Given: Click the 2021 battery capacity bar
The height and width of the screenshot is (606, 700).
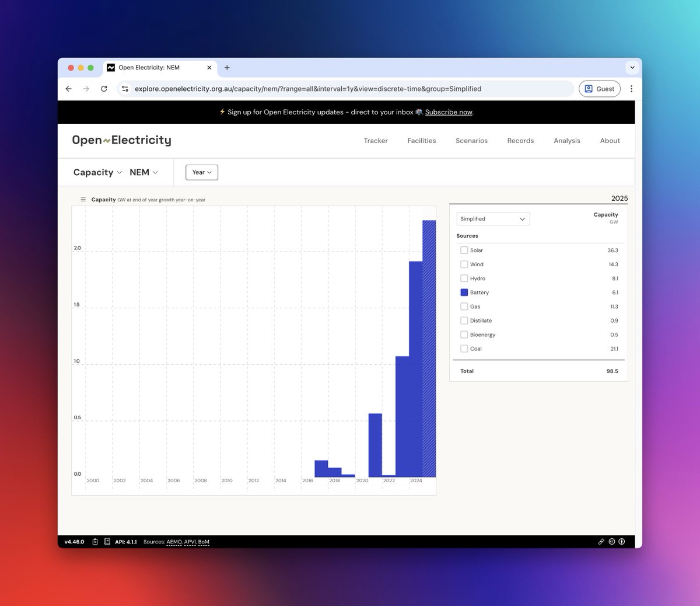Looking at the screenshot, I should [375, 445].
